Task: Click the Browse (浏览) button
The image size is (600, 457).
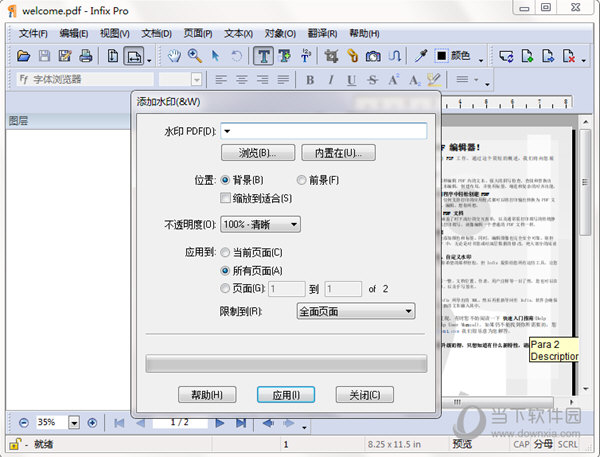Action: [258, 153]
